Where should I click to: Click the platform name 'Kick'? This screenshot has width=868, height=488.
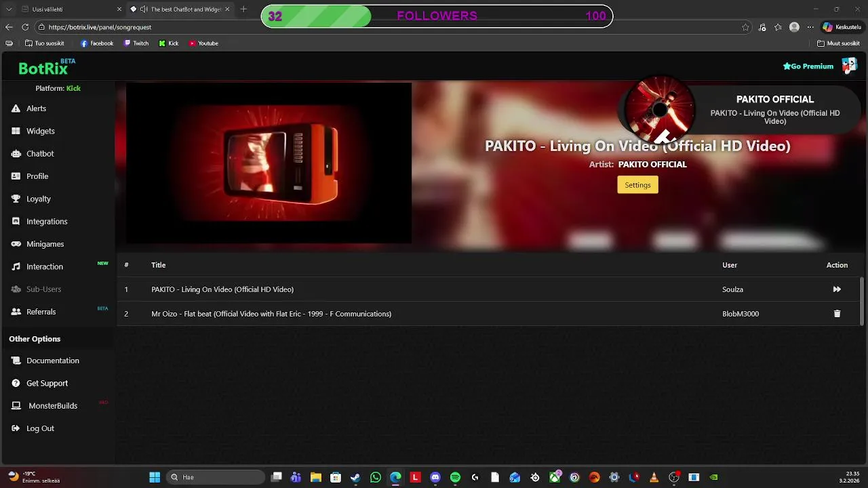(73, 88)
